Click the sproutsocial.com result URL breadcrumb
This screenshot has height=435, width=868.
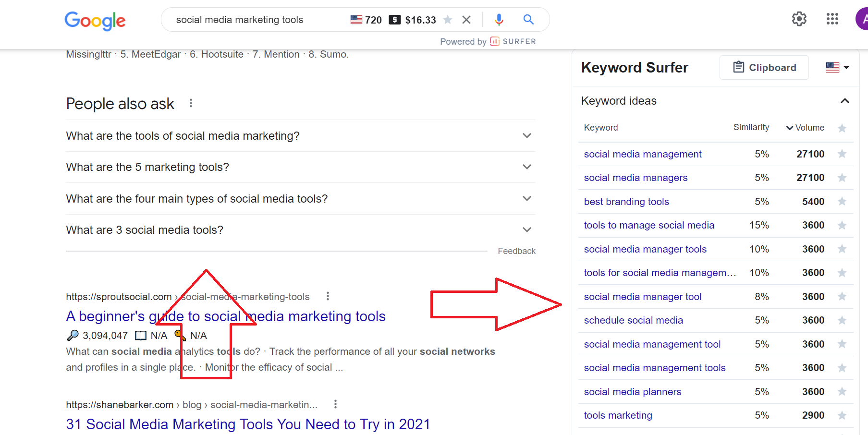click(188, 297)
